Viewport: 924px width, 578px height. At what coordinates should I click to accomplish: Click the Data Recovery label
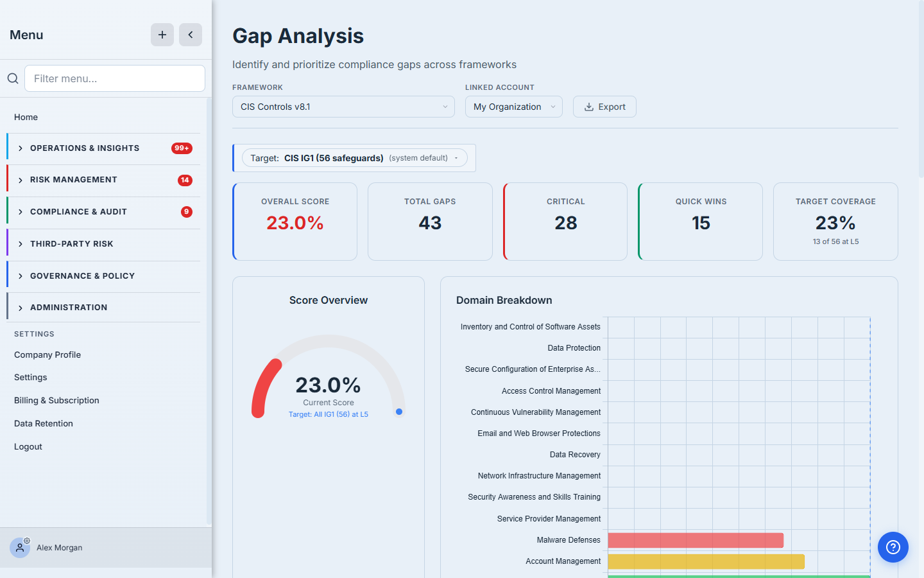[x=575, y=455]
